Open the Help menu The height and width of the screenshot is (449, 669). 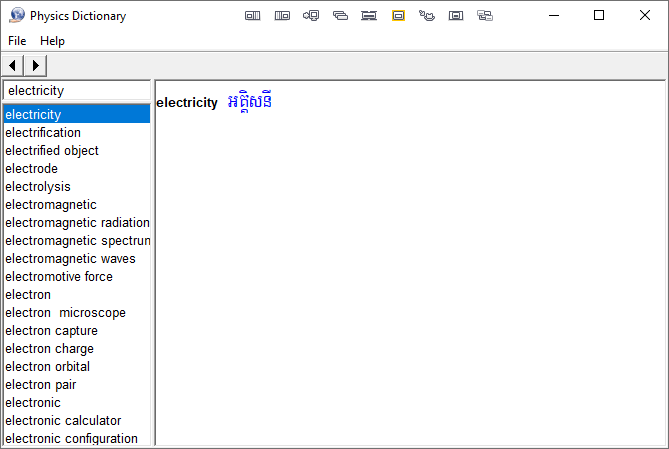pyautogui.click(x=52, y=41)
